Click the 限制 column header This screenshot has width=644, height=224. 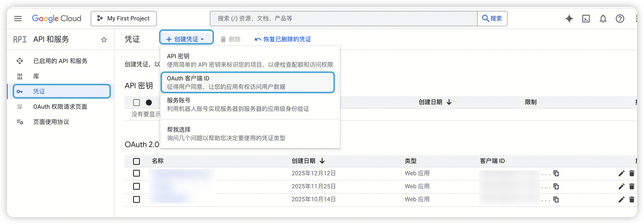point(531,102)
